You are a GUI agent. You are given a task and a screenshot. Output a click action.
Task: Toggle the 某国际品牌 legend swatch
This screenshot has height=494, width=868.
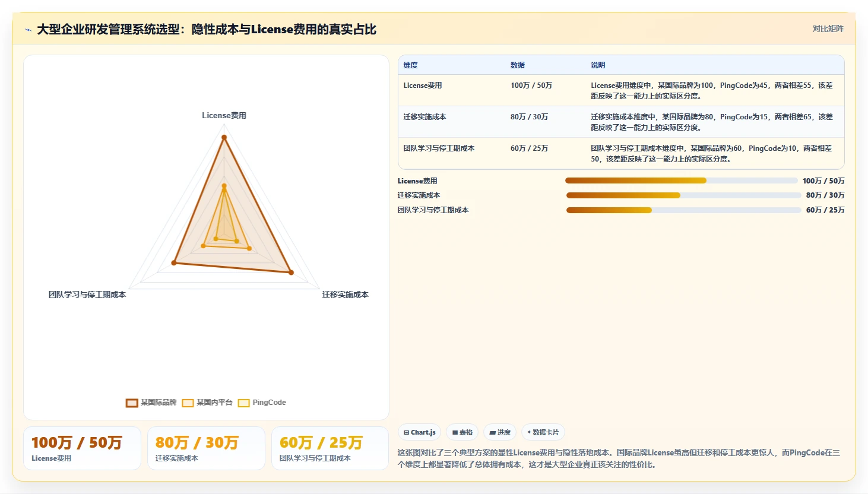click(x=132, y=403)
